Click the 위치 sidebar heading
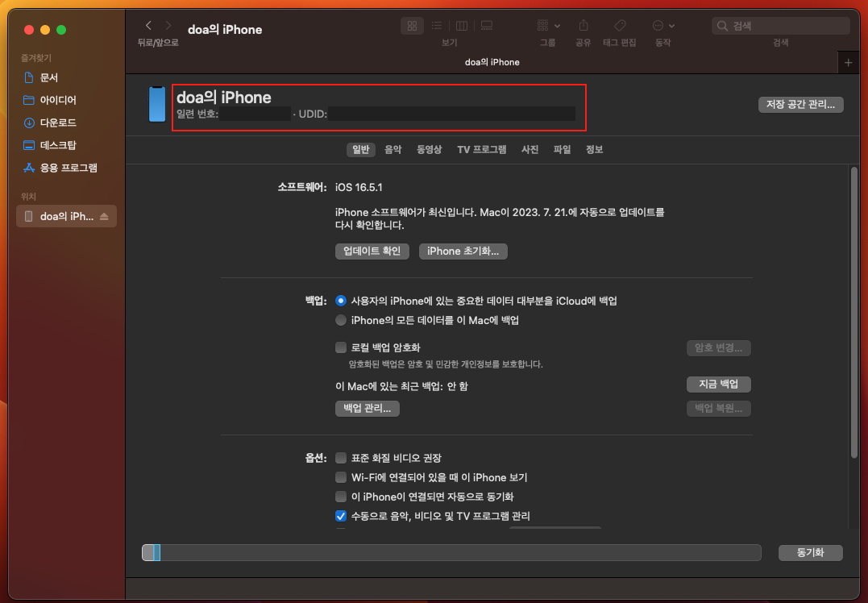Viewport: 868px width, 603px height. coord(28,197)
